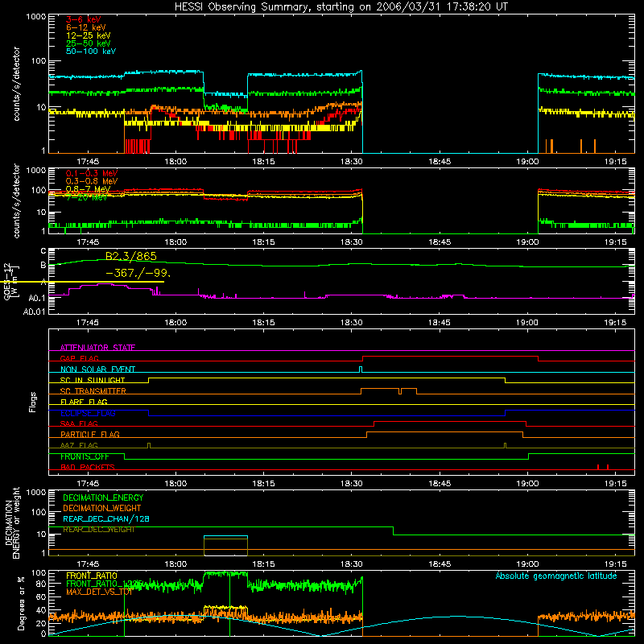Click the FRONT_RATIO_1226 legend label
The image size is (644, 644).
[x=105, y=584]
